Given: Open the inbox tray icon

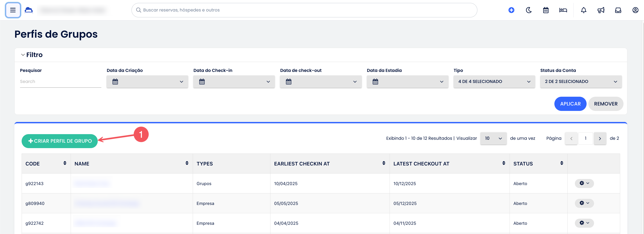Looking at the screenshot, I should click(618, 10).
